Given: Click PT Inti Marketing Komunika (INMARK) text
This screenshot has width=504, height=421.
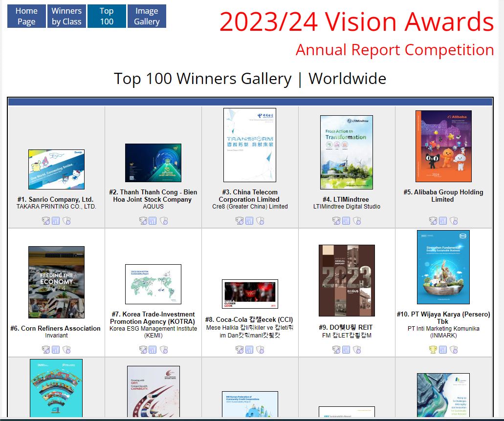Looking at the screenshot, I should [x=443, y=332].
